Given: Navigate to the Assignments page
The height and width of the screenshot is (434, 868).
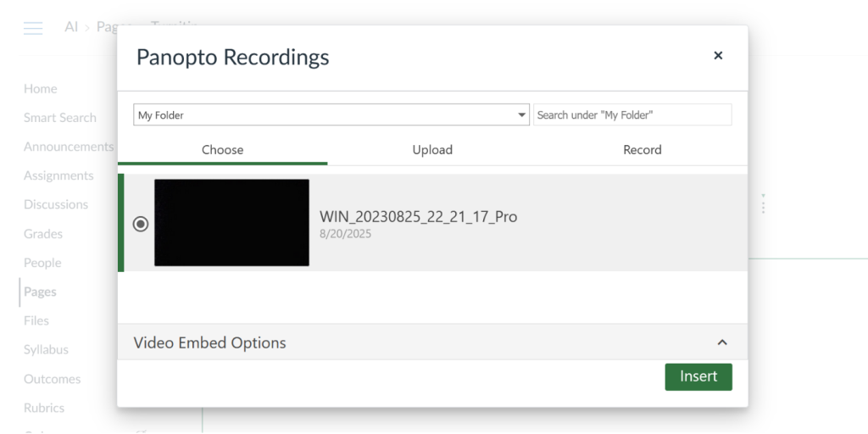Looking at the screenshot, I should point(58,175).
